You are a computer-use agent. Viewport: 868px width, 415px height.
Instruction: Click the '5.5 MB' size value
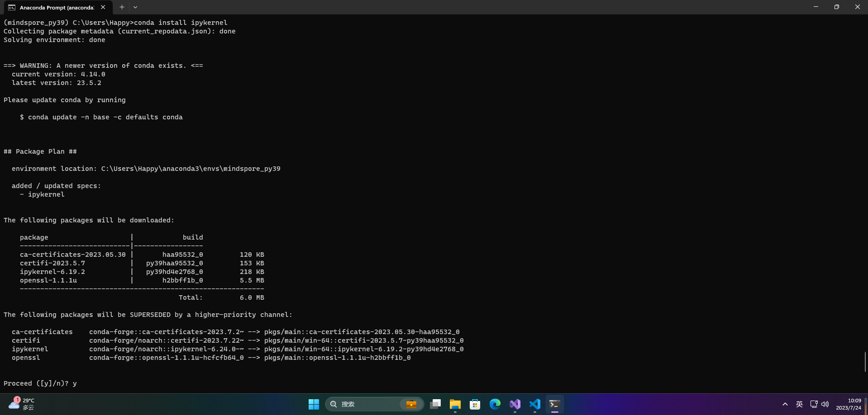(252, 280)
